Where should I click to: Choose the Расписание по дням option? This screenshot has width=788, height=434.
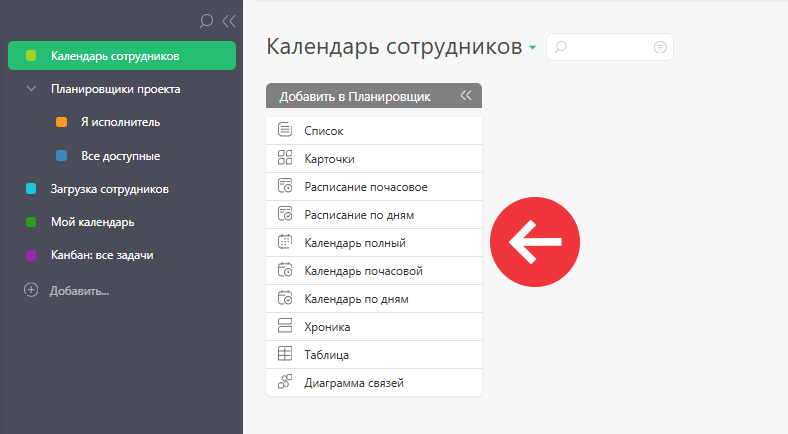(374, 215)
